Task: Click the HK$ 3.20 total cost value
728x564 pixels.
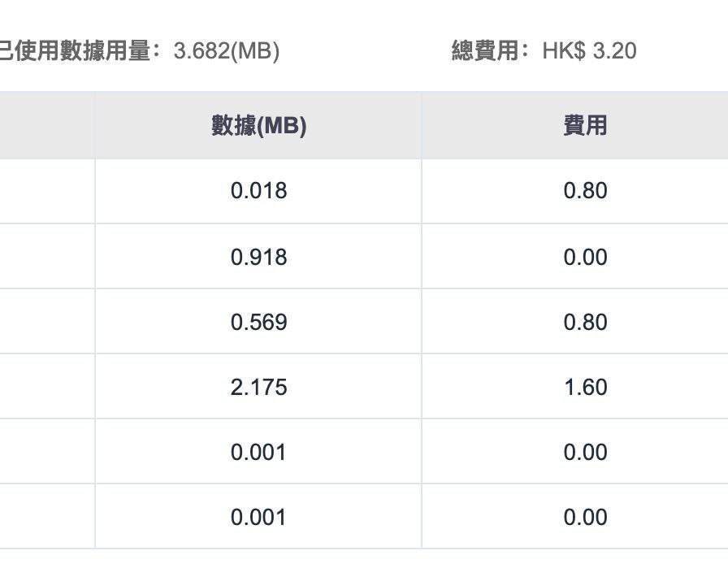Action: [589, 50]
